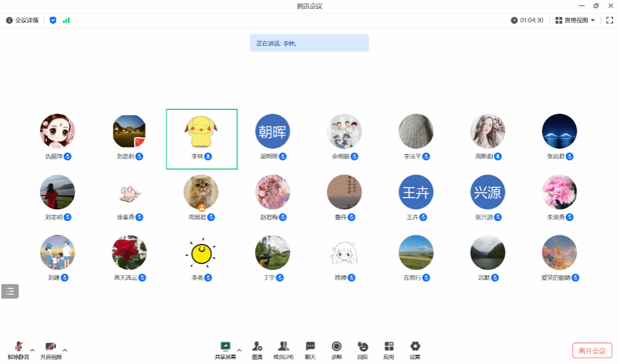Open meeting details at top left
The width and height of the screenshot is (619, 364).
(x=22, y=20)
